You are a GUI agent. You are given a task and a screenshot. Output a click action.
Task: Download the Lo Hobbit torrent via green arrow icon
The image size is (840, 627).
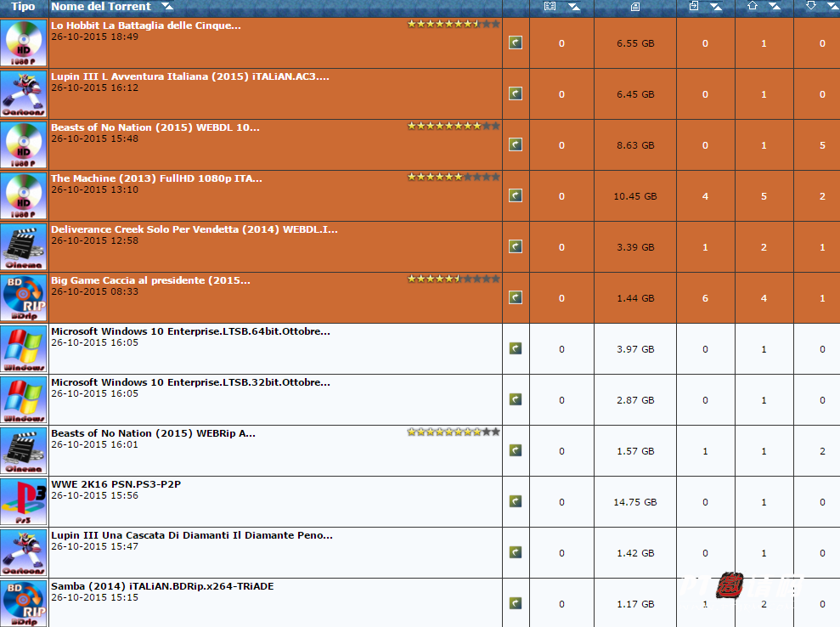(516, 42)
